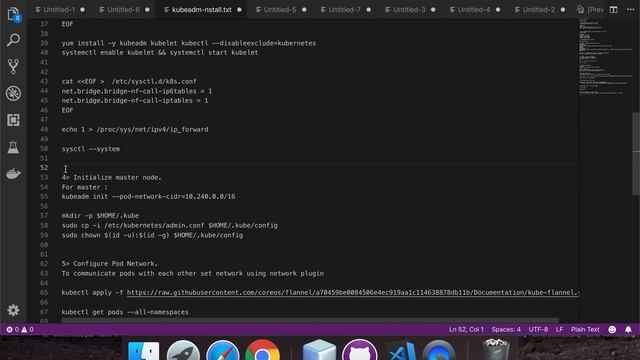Open the Explorer view in activity bar
640x360 pixels.
click(13, 14)
